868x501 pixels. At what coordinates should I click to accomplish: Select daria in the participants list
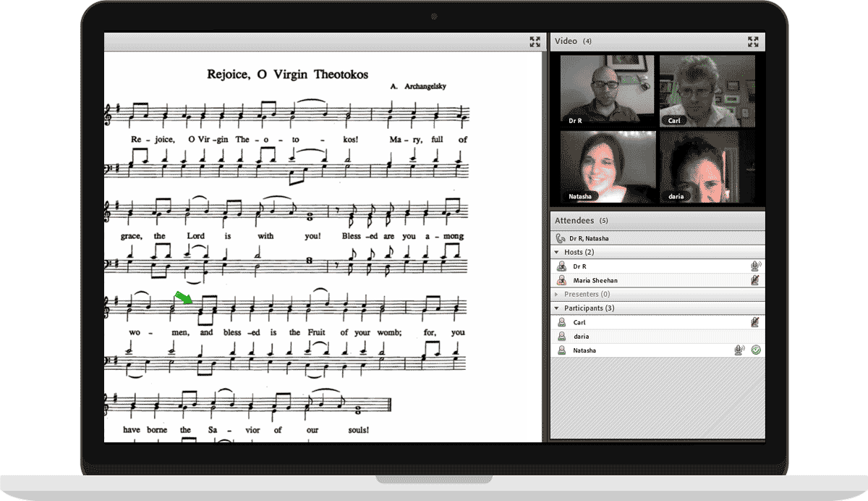580,337
